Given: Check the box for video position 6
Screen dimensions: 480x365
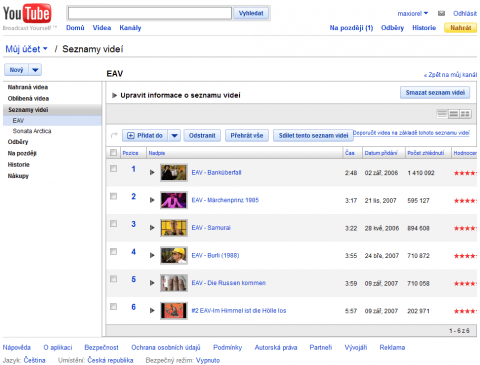Looking at the screenshot, I should tap(113, 306).
